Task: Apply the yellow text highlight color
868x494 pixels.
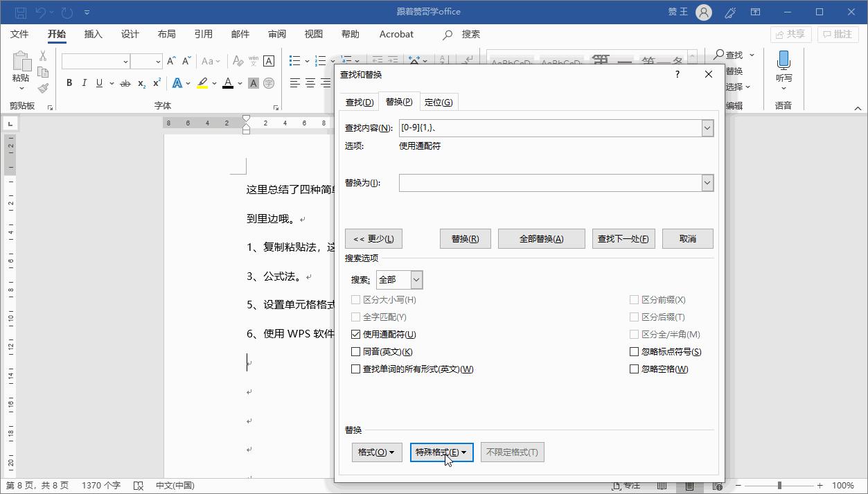Action: 201,83
